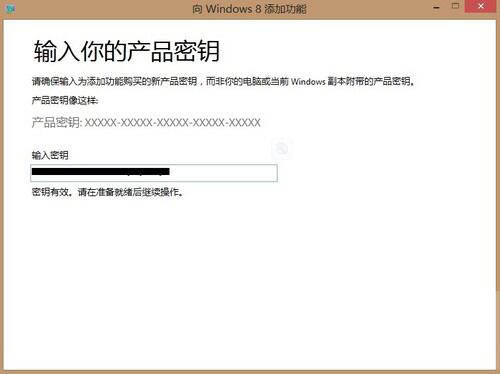The height and width of the screenshot is (374, 500).
Task: Click the text 产品密钥像这样
Action: pyautogui.click(x=65, y=100)
